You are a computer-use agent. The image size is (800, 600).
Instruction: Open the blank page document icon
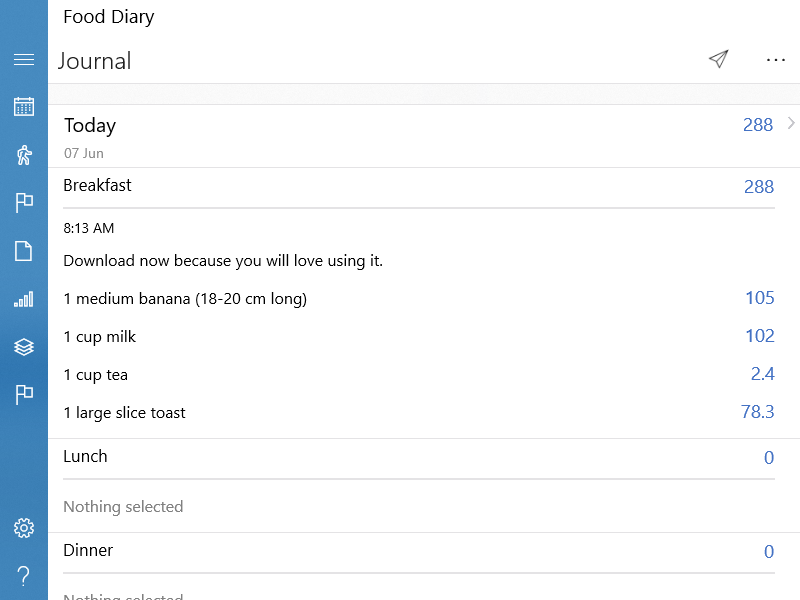tap(24, 251)
